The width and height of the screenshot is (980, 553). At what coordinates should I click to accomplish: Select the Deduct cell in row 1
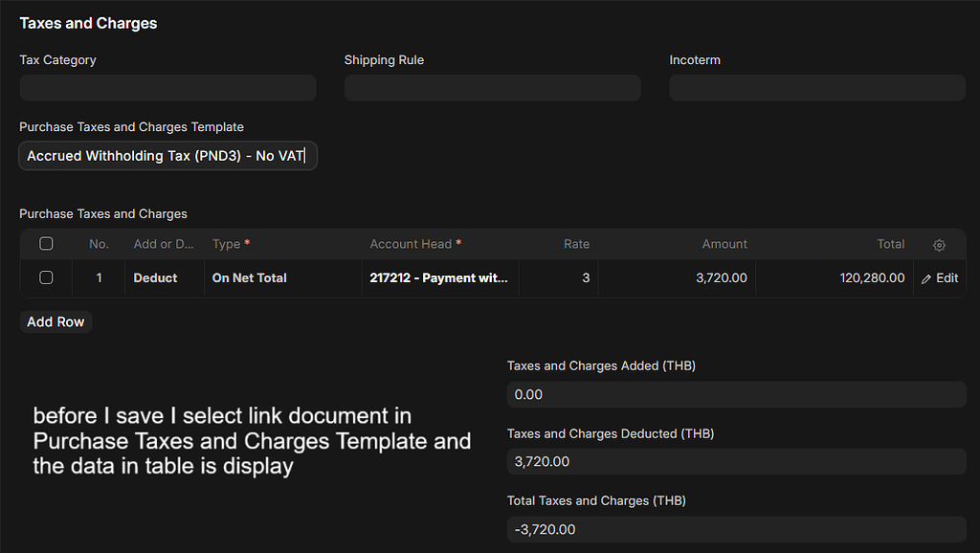coord(155,278)
